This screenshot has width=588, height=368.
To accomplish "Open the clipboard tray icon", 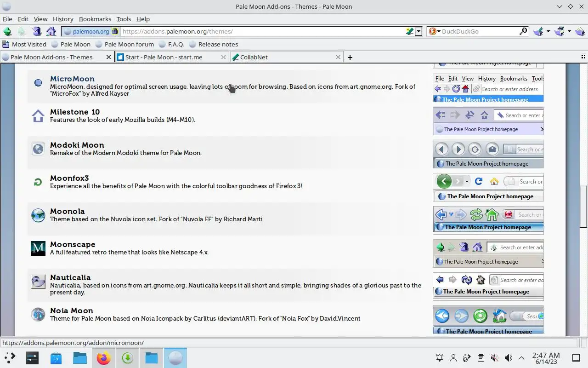I will coord(481,358).
